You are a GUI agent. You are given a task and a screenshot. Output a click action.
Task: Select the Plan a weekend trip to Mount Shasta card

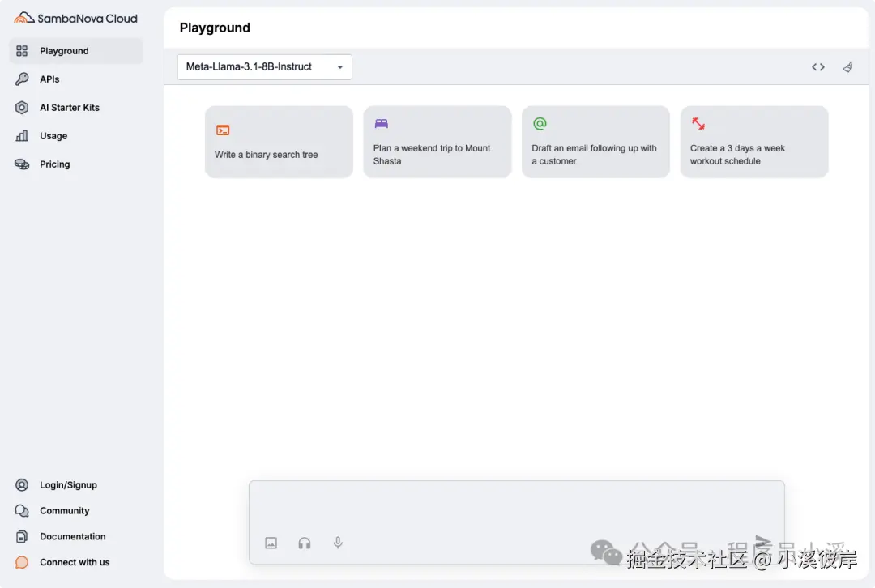click(437, 142)
